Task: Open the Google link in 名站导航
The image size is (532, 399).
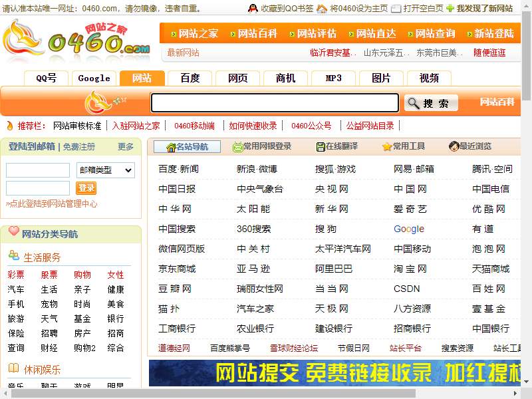Action: coord(409,229)
